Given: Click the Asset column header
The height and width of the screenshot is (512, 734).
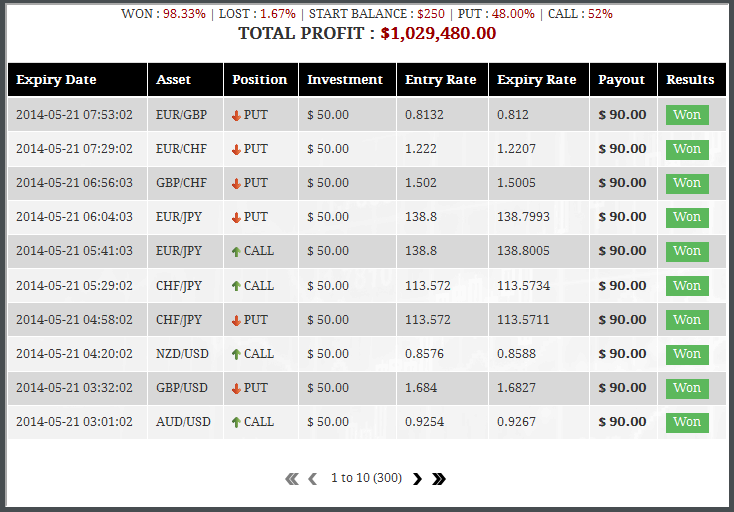Looking at the screenshot, I should [173, 80].
